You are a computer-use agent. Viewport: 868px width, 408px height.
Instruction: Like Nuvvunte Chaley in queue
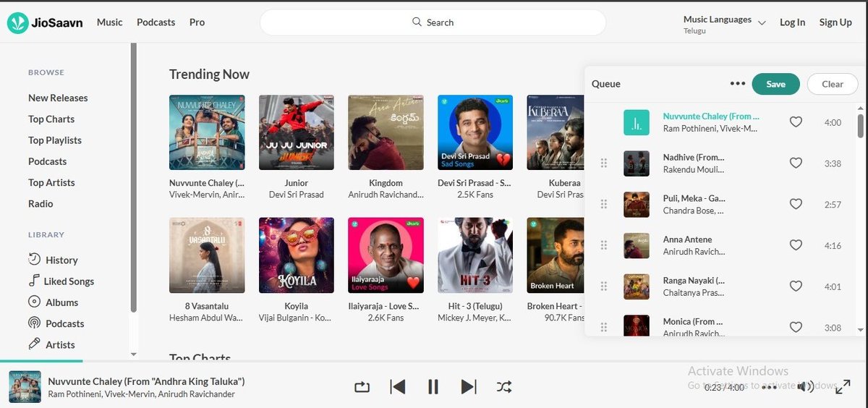pos(796,122)
